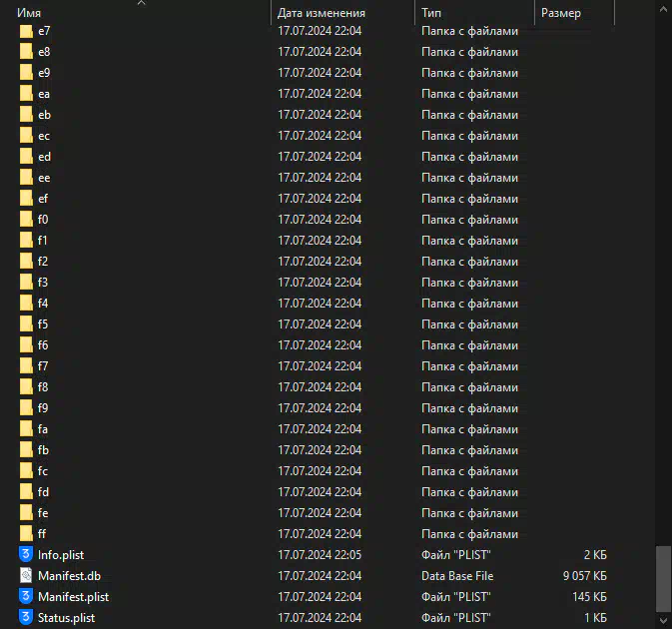Select folder icon next to ea
The image size is (672, 629).
coord(26,94)
